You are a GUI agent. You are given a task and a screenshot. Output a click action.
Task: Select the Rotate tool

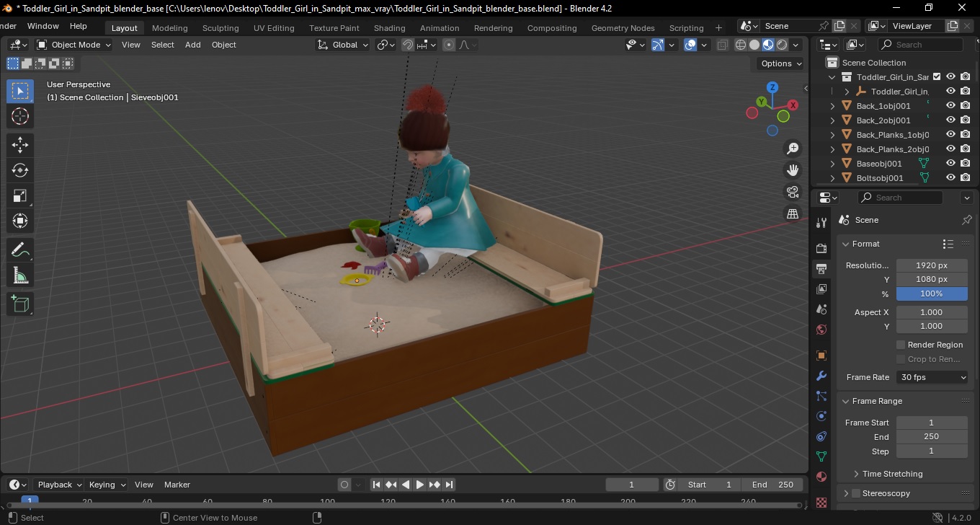point(20,170)
